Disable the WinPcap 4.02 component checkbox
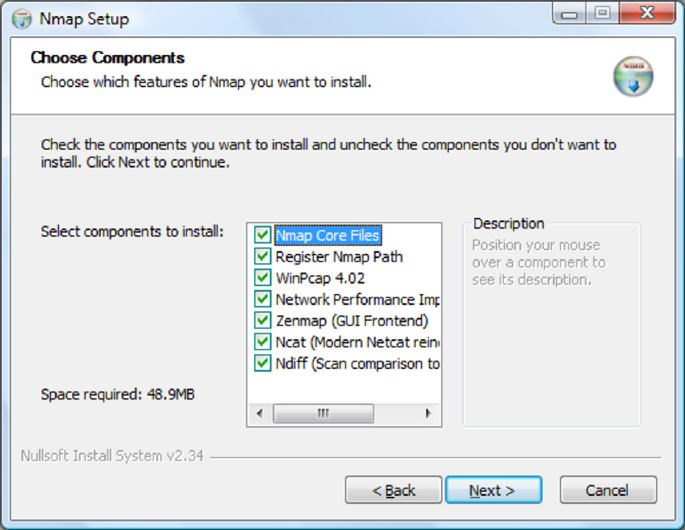This screenshot has width=685, height=530. (x=263, y=278)
